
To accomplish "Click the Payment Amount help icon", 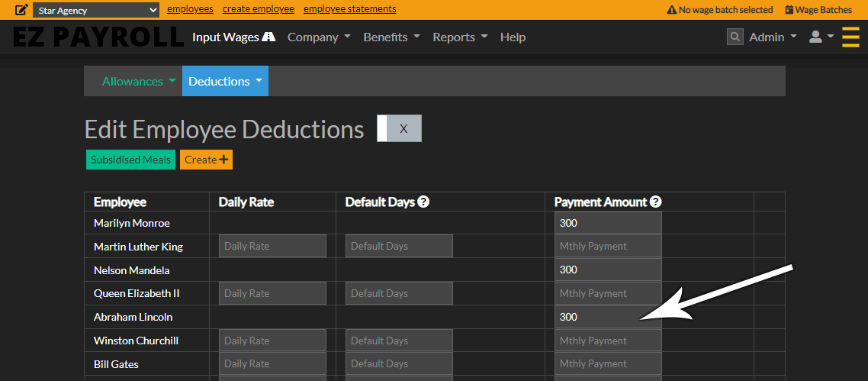I will [x=655, y=202].
